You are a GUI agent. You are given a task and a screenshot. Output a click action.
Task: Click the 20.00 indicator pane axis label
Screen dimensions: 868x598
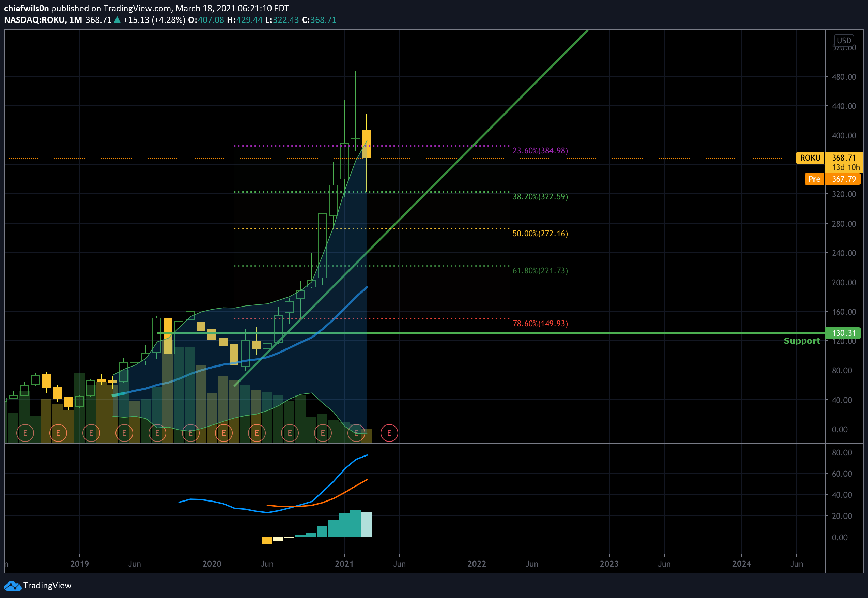click(x=842, y=516)
